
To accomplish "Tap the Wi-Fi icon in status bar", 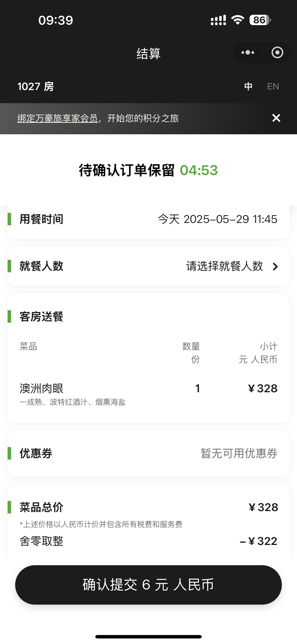I will pos(238,20).
